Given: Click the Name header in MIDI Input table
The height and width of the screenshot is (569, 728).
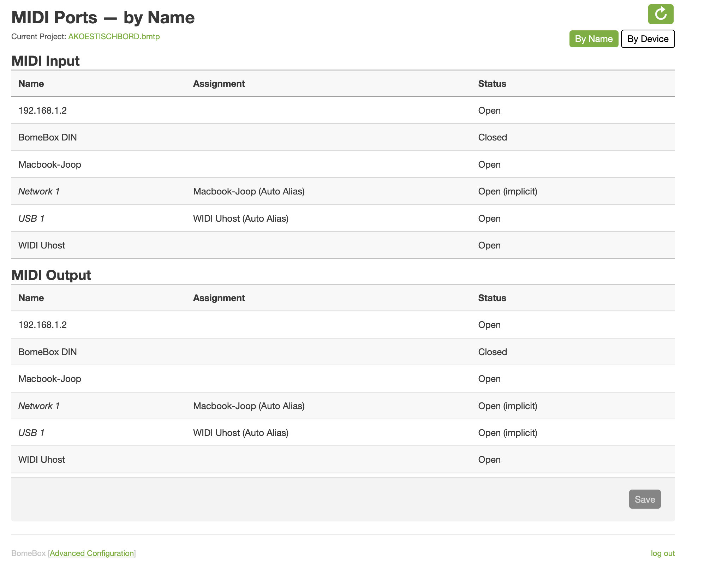Looking at the screenshot, I should click(x=31, y=84).
